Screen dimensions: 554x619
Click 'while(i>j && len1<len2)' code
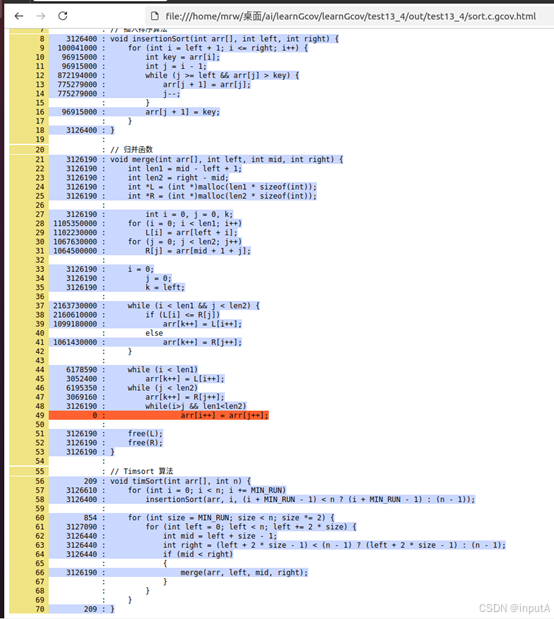[x=196, y=406]
